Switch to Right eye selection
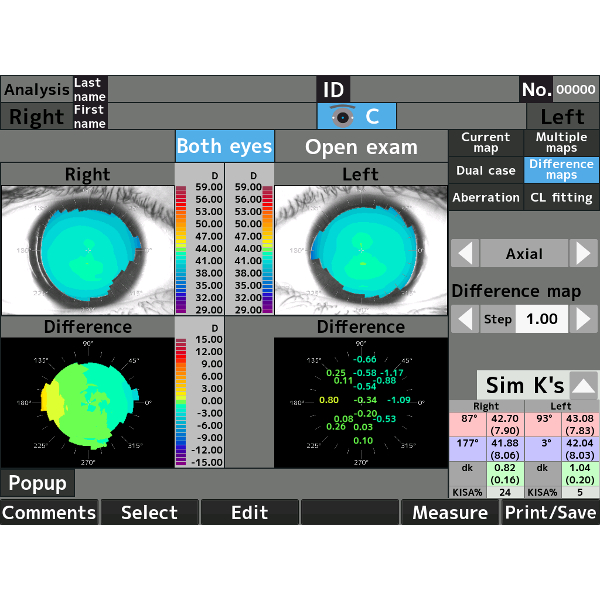 click(x=37, y=116)
